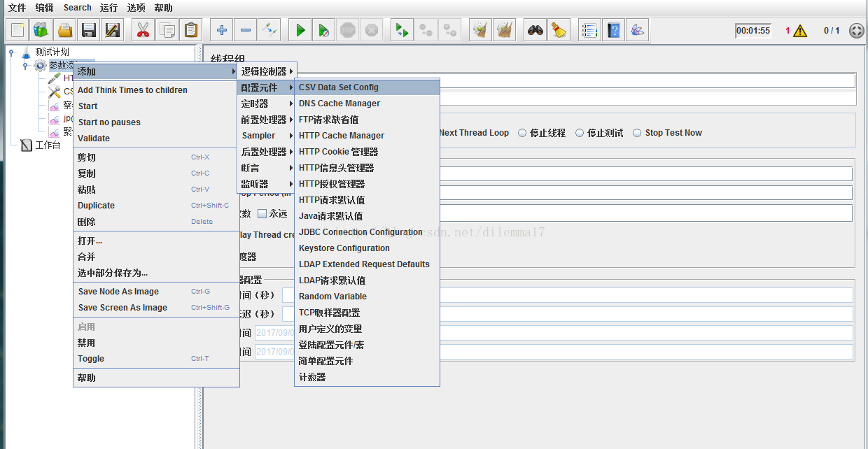The height and width of the screenshot is (449, 868).
Task: Expand the 监听器 submenu
Action: click(x=267, y=184)
